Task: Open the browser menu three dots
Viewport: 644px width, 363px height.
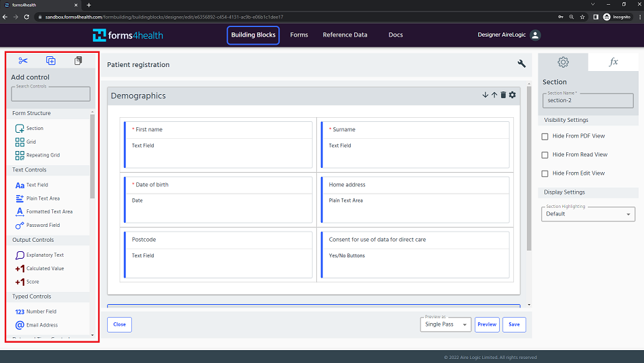Action: pyautogui.click(x=639, y=17)
